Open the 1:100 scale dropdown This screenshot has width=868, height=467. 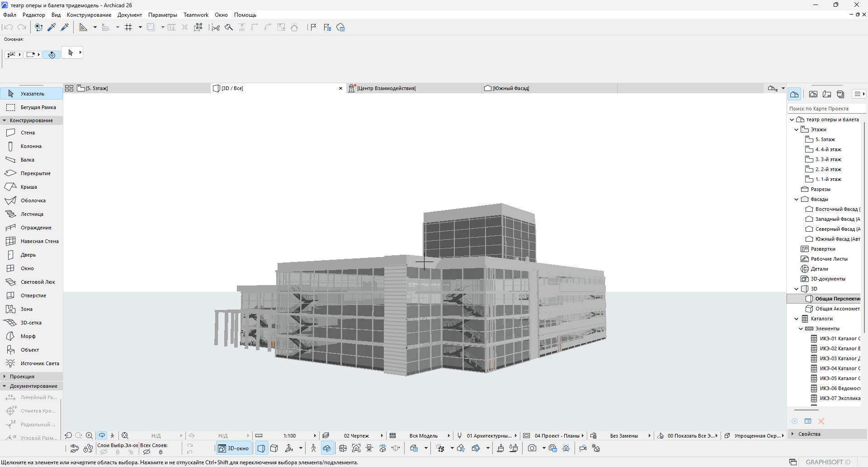[289, 436]
